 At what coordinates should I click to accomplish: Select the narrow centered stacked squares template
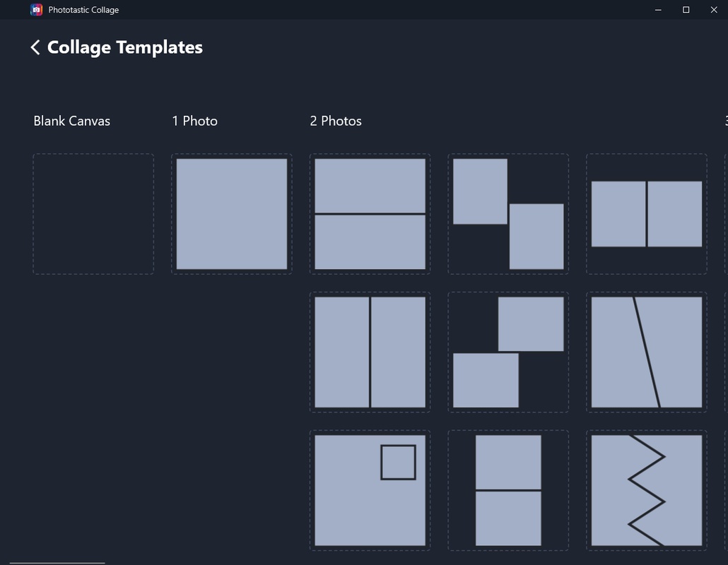(508, 490)
